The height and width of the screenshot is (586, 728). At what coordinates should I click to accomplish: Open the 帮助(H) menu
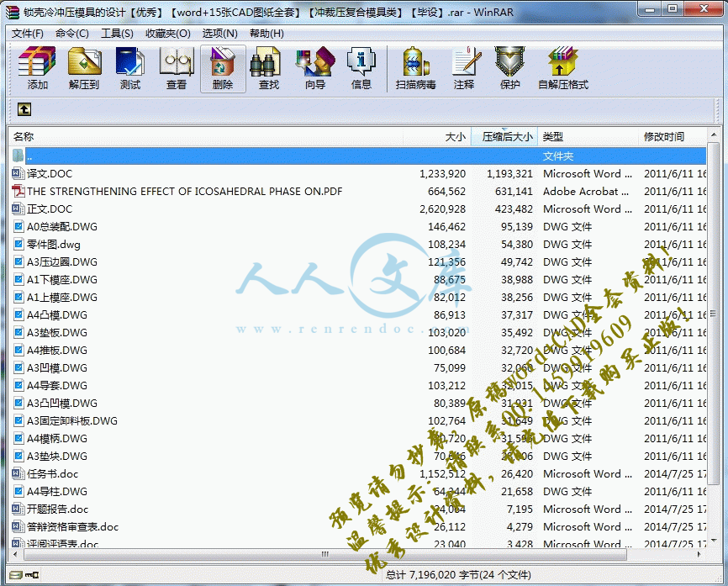click(x=266, y=34)
